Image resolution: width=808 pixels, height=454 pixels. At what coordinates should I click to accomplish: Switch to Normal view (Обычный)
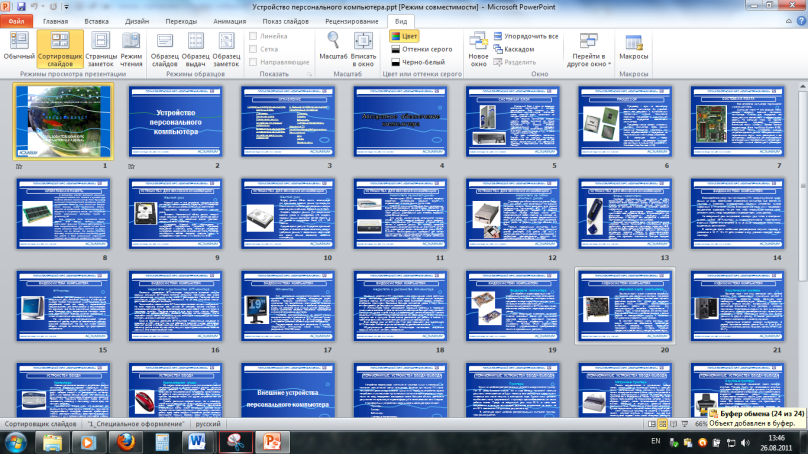pos(19,46)
